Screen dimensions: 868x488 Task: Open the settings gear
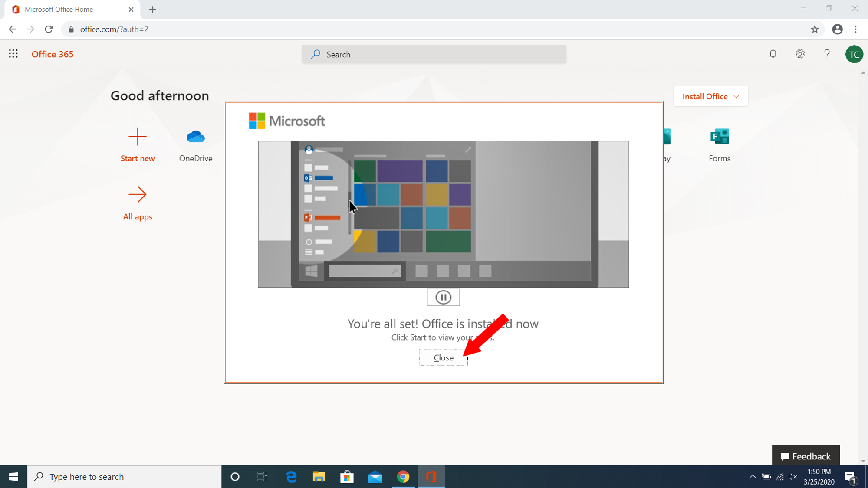(800, 54)
